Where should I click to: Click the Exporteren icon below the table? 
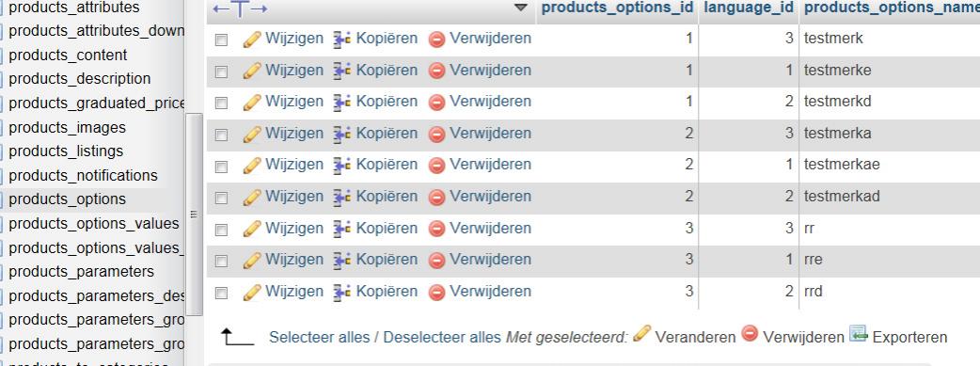click(x=859, y=334)
